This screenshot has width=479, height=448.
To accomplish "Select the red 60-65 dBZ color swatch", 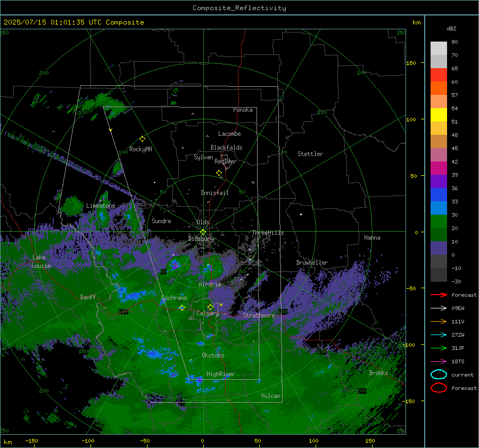I will [x=439, y=75].
